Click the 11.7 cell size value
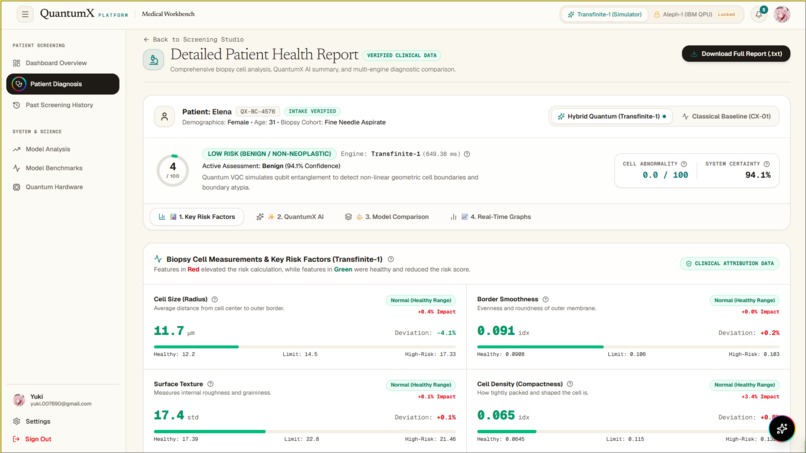The height and width of the screenshot is (453, 806). coord(169,331)
